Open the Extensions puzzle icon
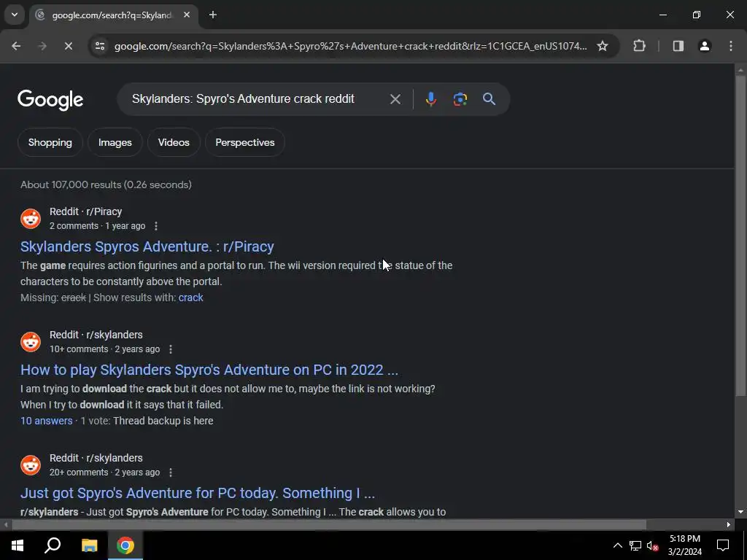The height and width of the screenshot is (560, 747). pyautogui.click(x=639, y=46)
